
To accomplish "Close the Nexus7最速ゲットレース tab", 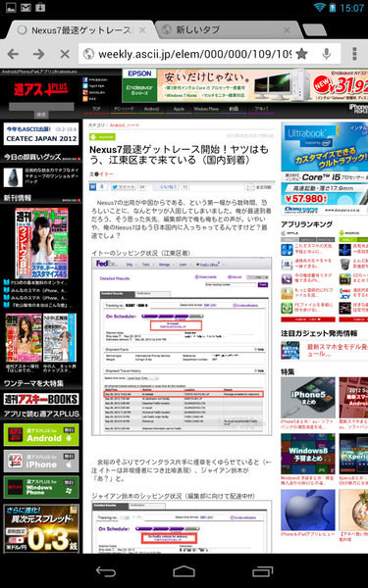I will coord(142,30).
